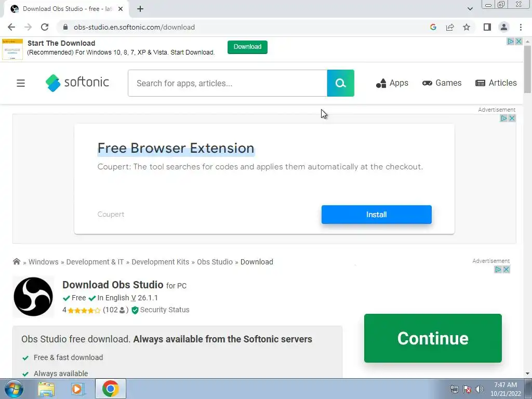
Task: Expand the tab search chevron
Action: coord(470,9)
